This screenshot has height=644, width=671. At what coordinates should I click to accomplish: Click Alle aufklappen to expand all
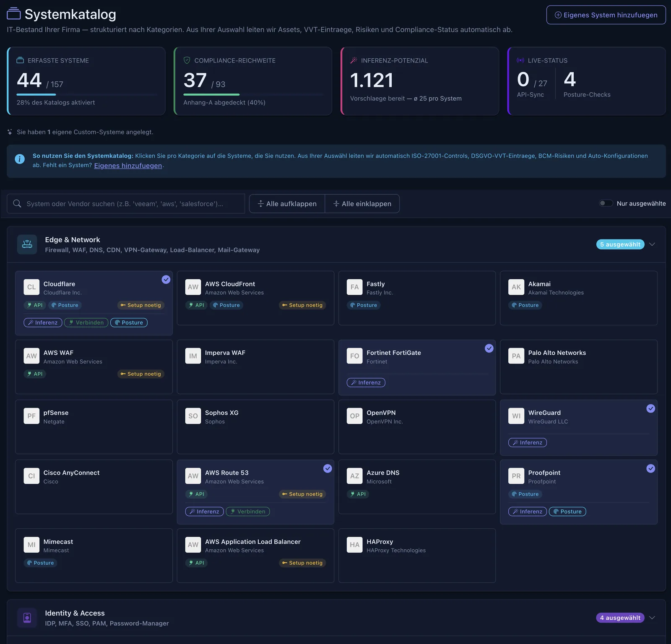click(287, 204)
